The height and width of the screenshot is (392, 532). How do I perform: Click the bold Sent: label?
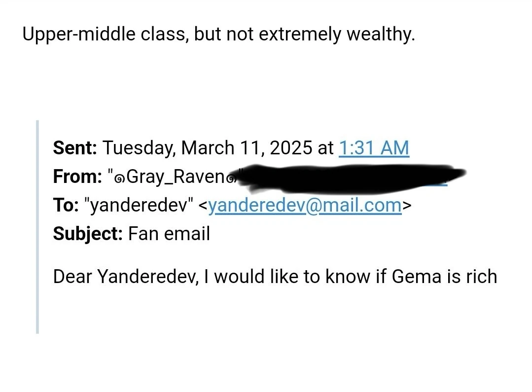point(75,147)
